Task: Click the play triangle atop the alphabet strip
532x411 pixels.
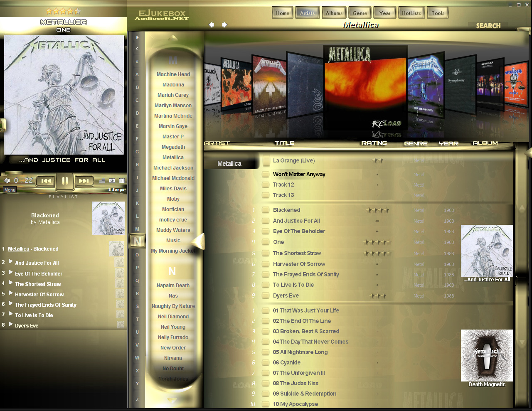Action: tap(137, 37)
